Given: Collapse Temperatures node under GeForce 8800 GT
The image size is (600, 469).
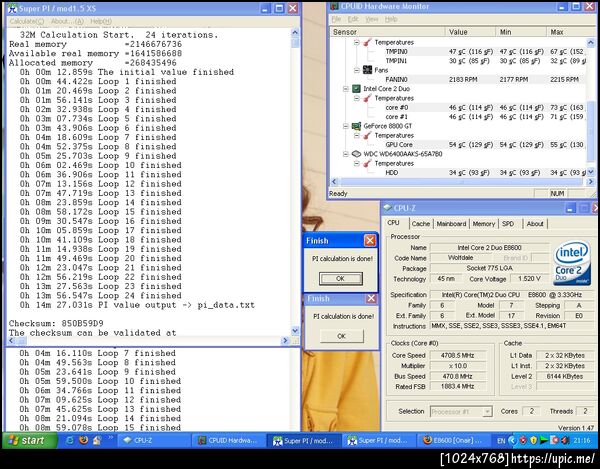Looking at the screenshot, I should pyautogui.click(x=357, y=135).
